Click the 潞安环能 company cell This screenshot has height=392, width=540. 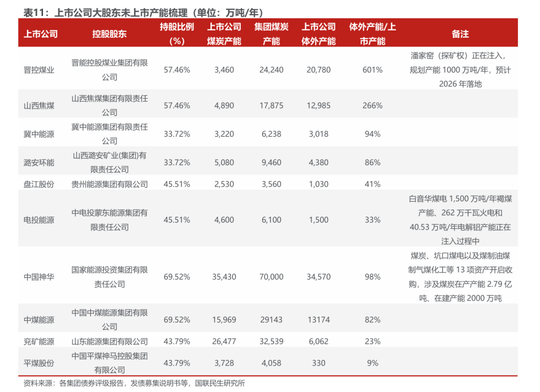pos(39,162)
